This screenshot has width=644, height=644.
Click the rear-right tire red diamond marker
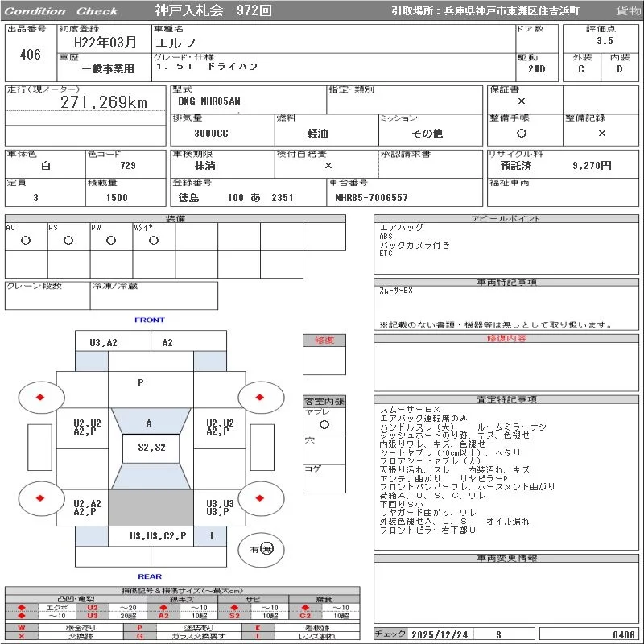[259, 498]
